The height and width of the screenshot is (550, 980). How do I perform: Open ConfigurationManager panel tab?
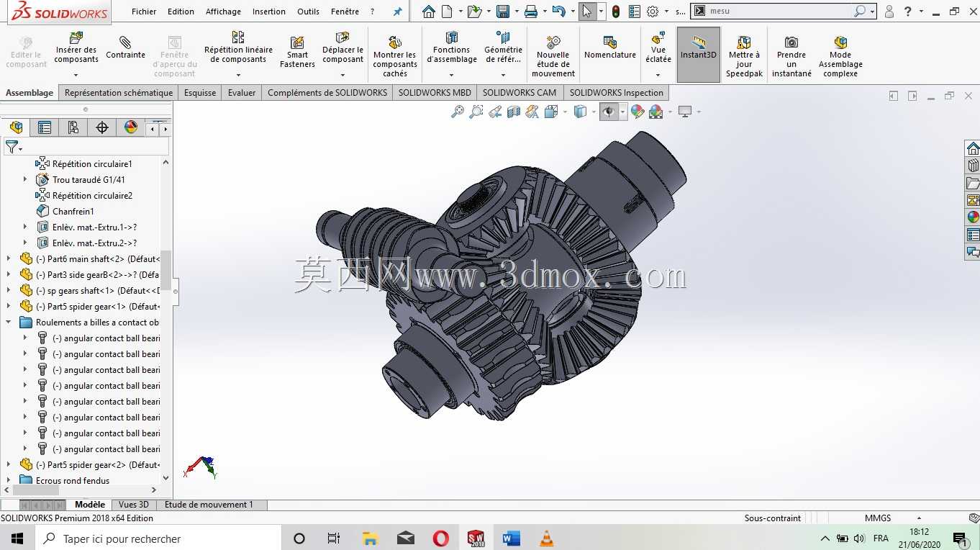pos(73,127)
